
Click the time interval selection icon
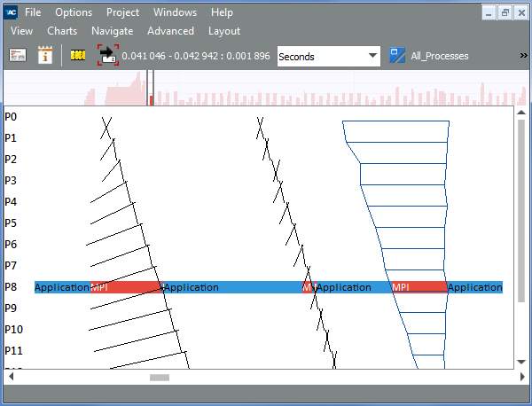[108, 55]
